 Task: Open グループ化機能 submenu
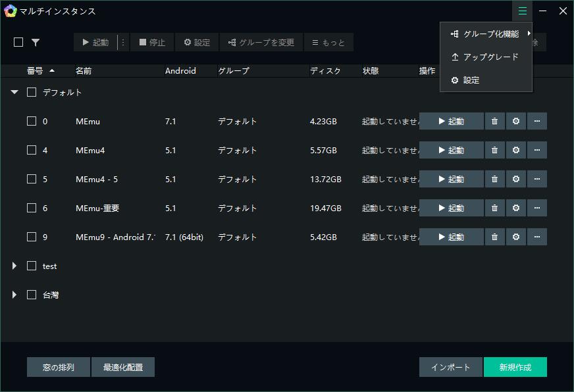pos(490,34)
